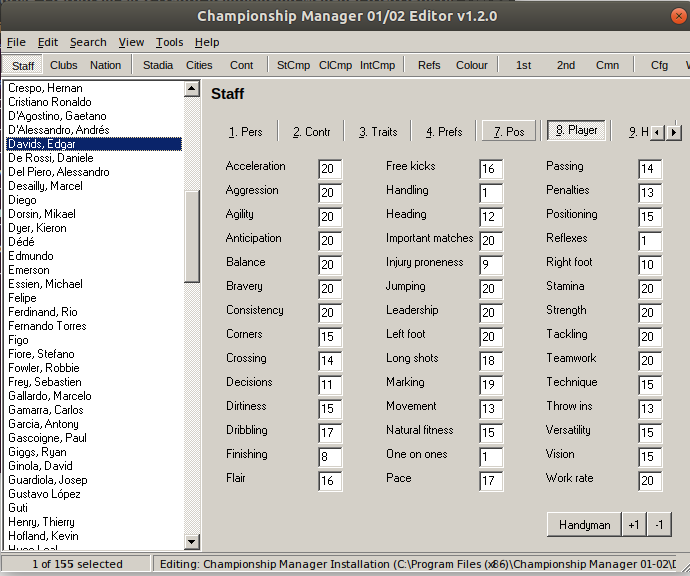
Task: Switch to the 4. Prefs tab
Action: point(444,132)
